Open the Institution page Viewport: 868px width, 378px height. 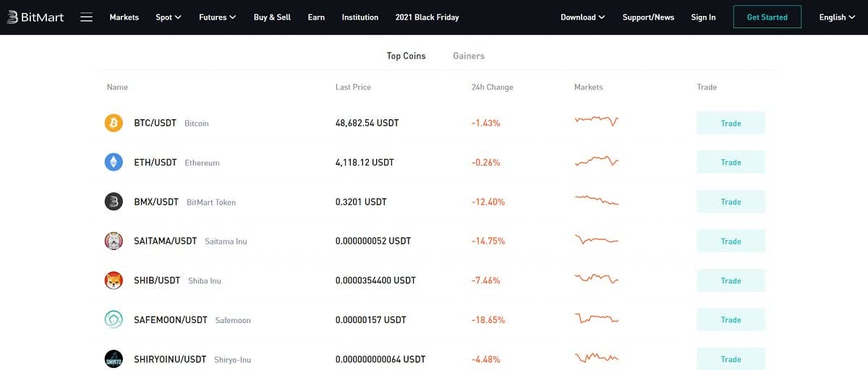coord(360,17)
